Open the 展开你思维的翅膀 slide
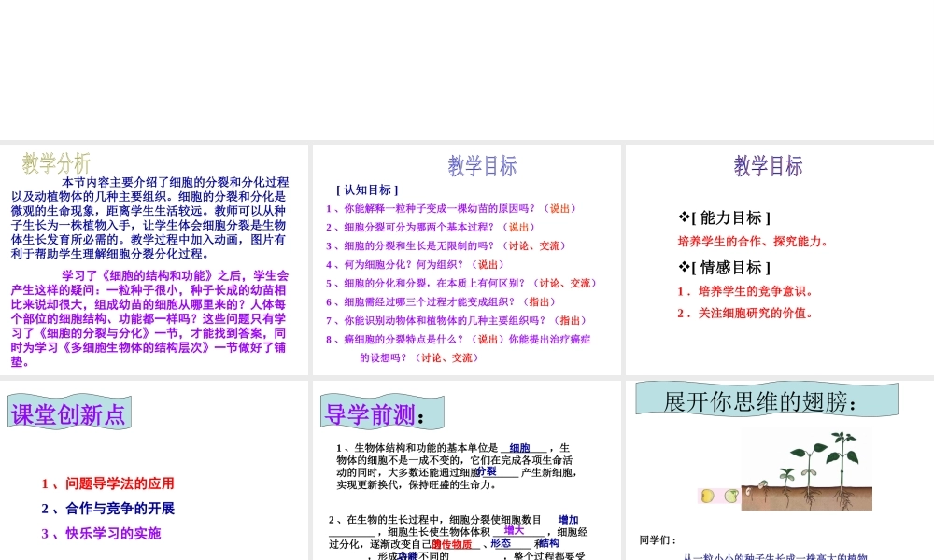 point(780,470)
